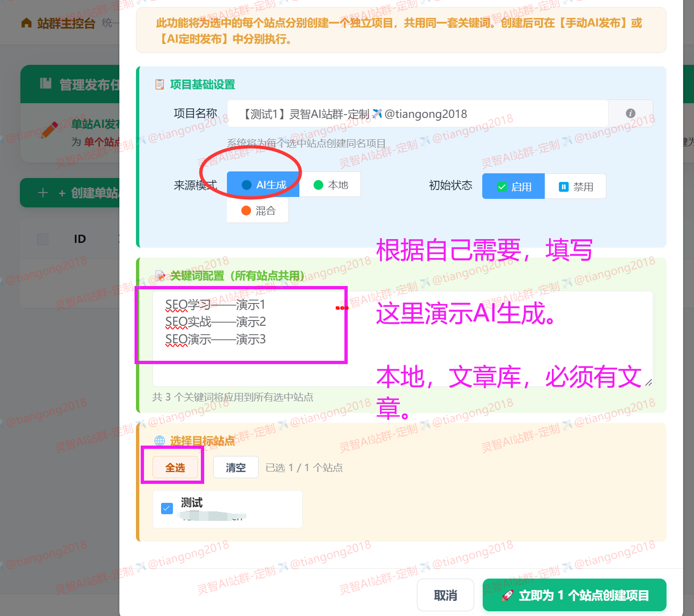Click 全选 to select all sites
694x616 pixels.
(x=175, y=467)
